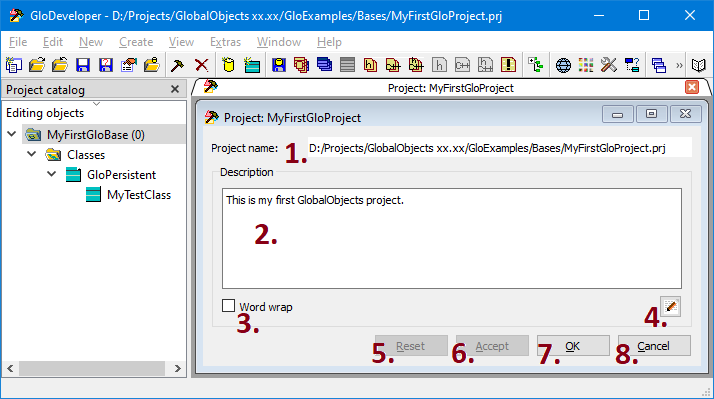The height and width of the screenshot is (399, 714).
Task: Select MyFirstGloBase (0) tree item
Action: pos(96,134)
